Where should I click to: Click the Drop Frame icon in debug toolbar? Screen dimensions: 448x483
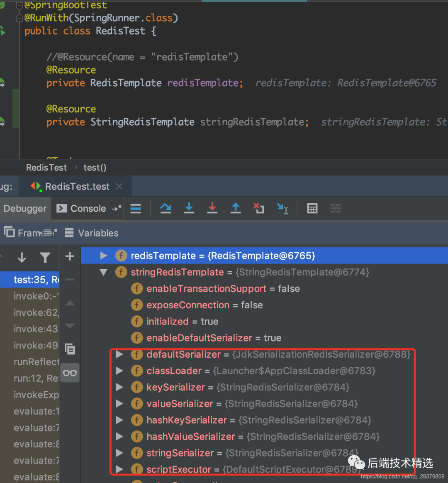point(258,208)
